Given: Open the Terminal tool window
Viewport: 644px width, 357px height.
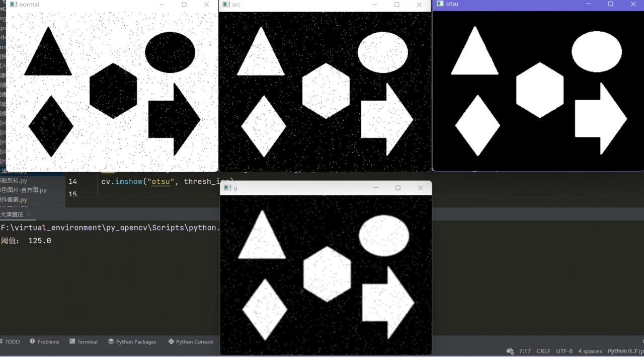Looking at the screenshot, I should (84, 341).
